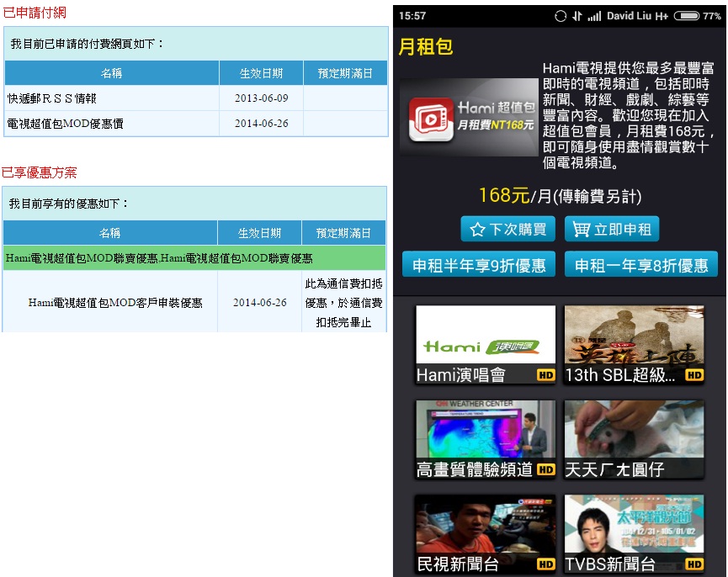
Task: Click the green Hami電視超值包MOD聯賣優惠 row
Action: pyautogui.click(x=194, y=258)
